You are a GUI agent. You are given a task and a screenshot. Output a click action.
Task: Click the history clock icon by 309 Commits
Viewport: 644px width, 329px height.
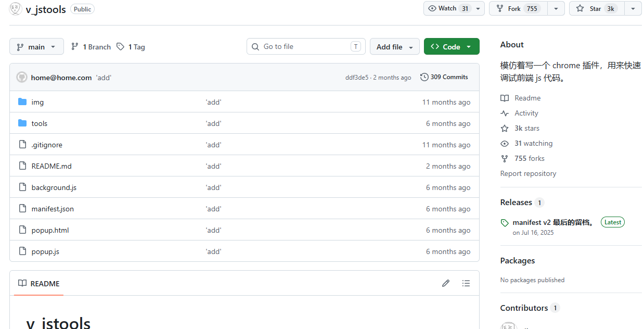click(x=424, y=77)
